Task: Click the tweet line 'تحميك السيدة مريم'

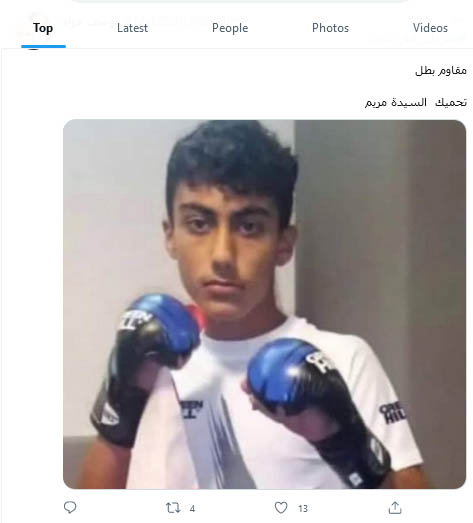Action: click(x=416, y=102)
